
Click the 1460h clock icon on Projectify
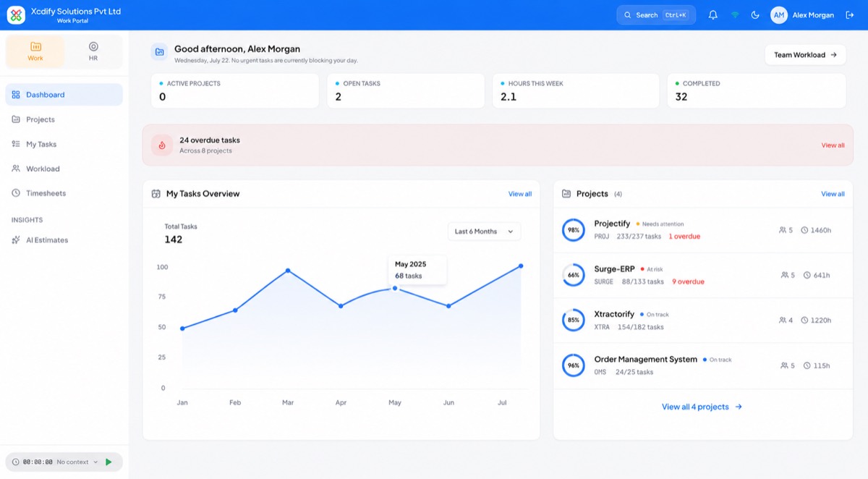tap(804, 230)
